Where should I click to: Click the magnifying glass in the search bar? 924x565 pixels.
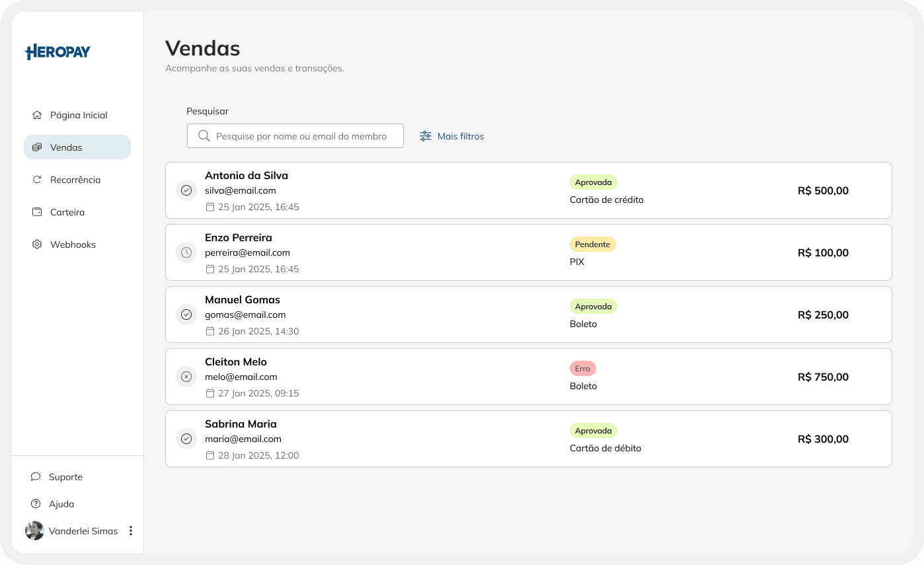(204, 135)
